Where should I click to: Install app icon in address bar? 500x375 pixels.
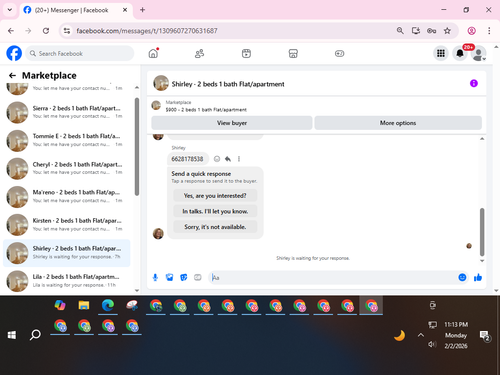point(416,31)
